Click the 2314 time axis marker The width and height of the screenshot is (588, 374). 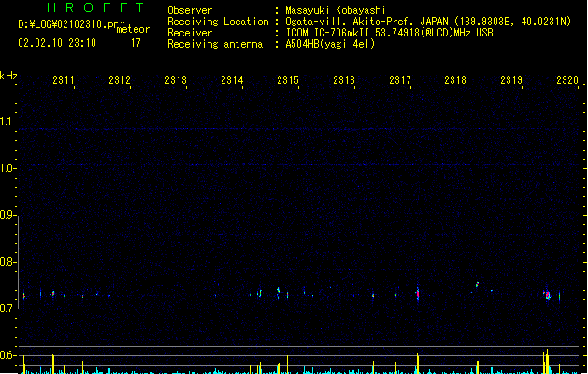click(x=232, y=79)
